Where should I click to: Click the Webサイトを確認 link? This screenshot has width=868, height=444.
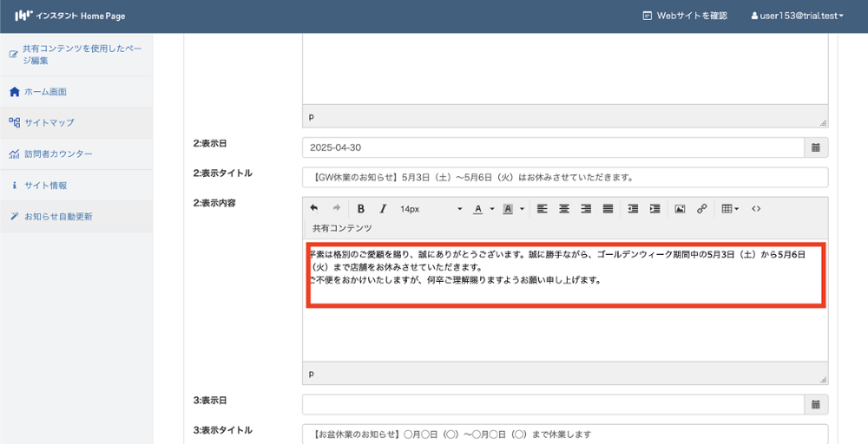[684, 16]
